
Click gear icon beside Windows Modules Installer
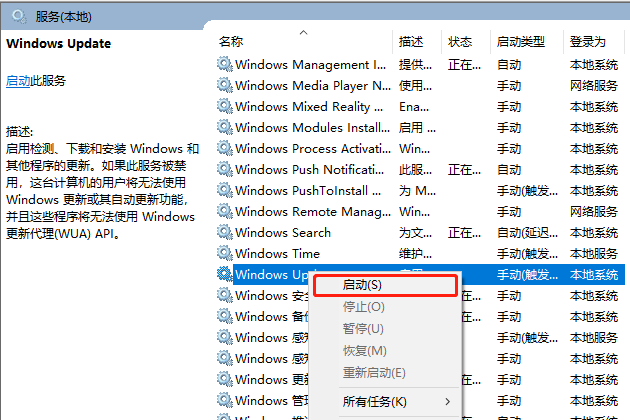coord(225,127)
